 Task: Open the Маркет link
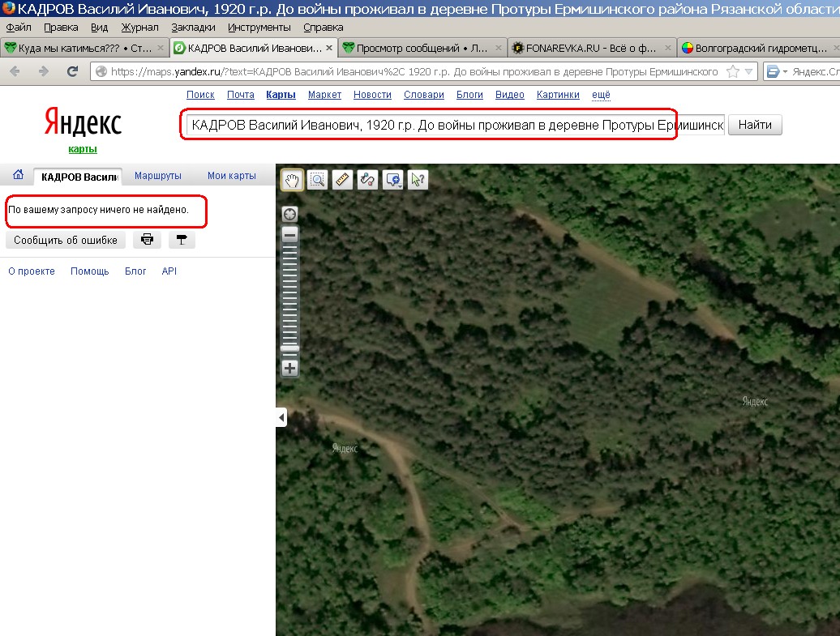click(324, 95)
